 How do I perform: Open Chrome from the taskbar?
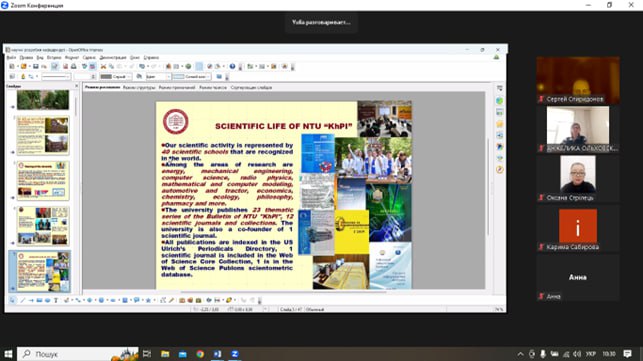200,354
